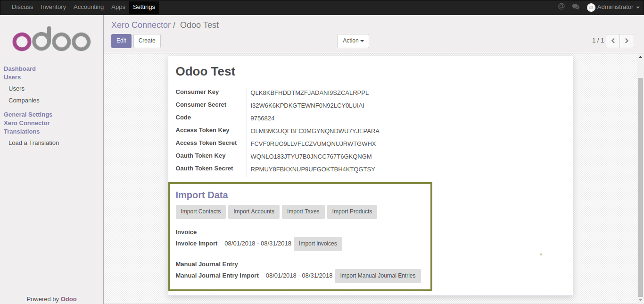Open Translations in the sidebar

(x=22, y=132)
